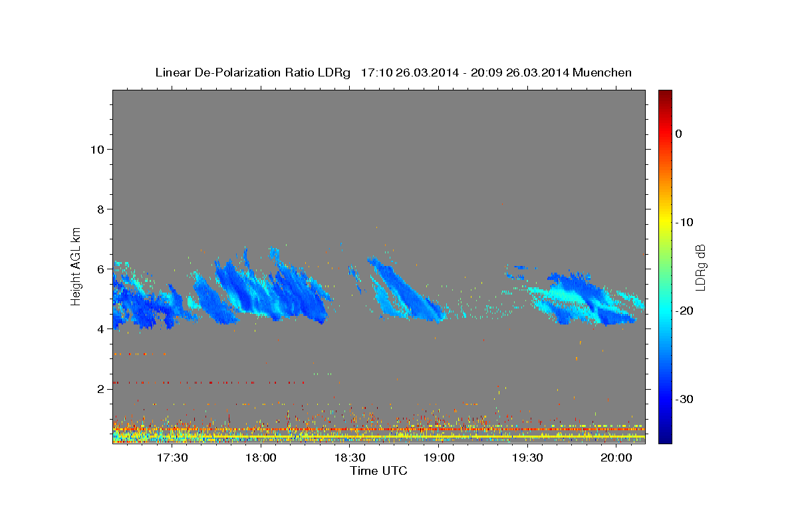Click the 19:30 time tick label

[x=527, y=458]
